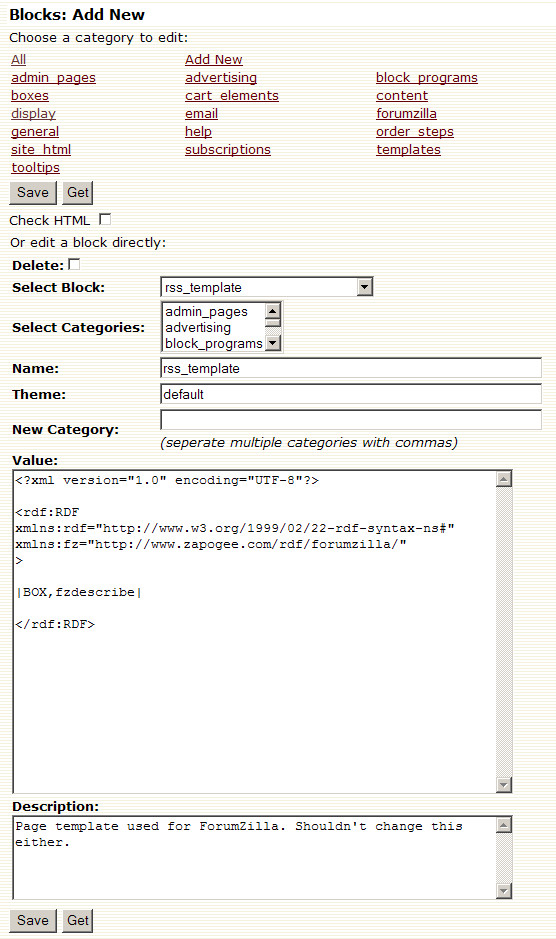The image size is (556, 939).
Task: Open the forumzilla category link
Action: tap(406, 114)
